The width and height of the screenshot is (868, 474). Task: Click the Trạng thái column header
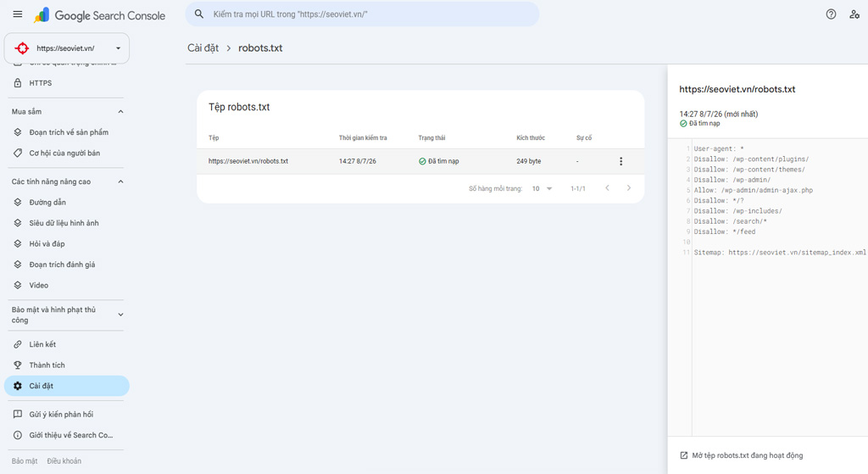pyautogui.click(x=431, y=138)
